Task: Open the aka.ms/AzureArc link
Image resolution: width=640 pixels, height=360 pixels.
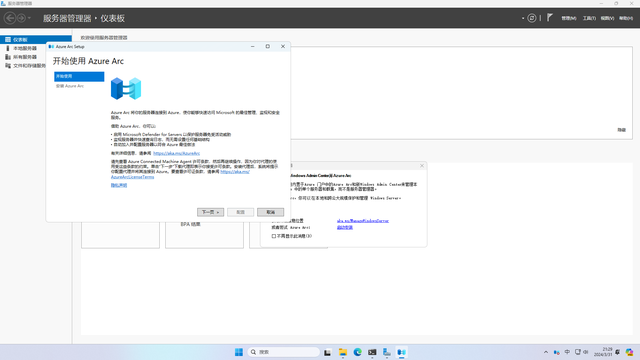Action: click(176, 153)
